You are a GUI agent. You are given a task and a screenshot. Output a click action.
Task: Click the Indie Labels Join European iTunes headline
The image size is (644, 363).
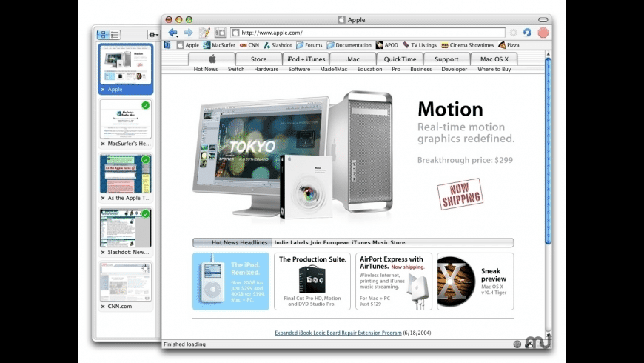[x=341, y=242]
